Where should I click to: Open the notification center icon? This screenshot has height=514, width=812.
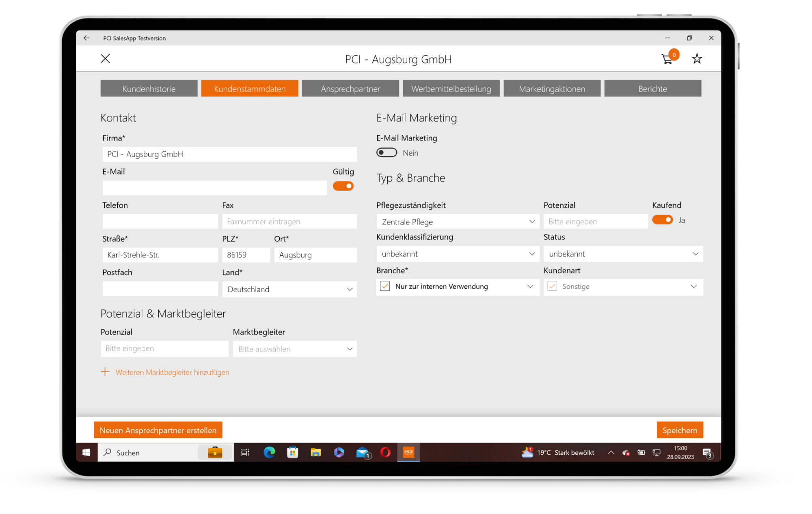click(707, 453)
